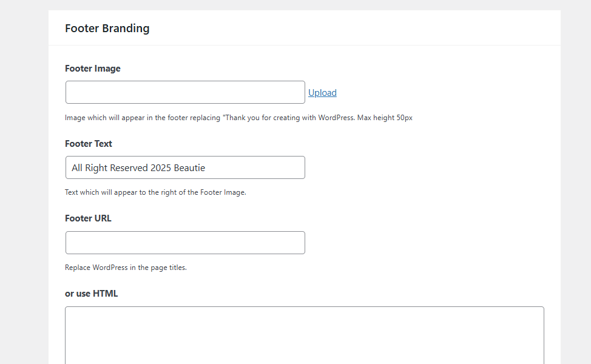Click the word 'Beautie' in Footer Text
The image size is (591, 364).
[x=189, y=168]
